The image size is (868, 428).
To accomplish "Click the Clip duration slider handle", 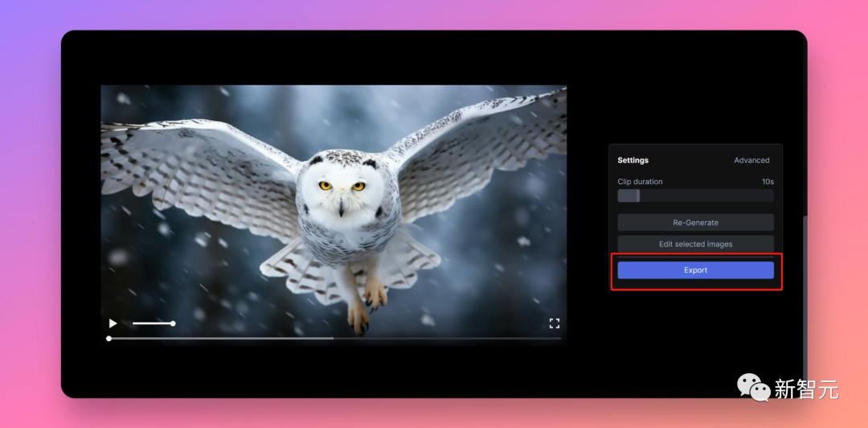I will (637, 195).
